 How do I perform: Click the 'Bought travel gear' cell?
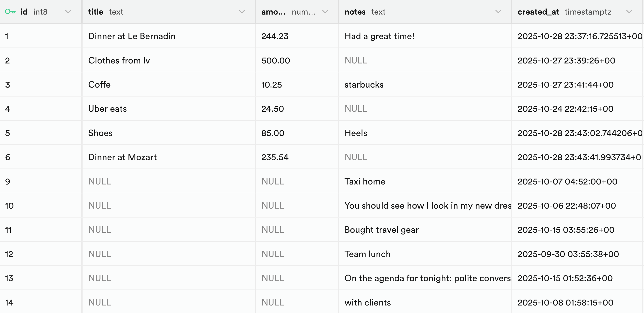(x=381, y=230)
